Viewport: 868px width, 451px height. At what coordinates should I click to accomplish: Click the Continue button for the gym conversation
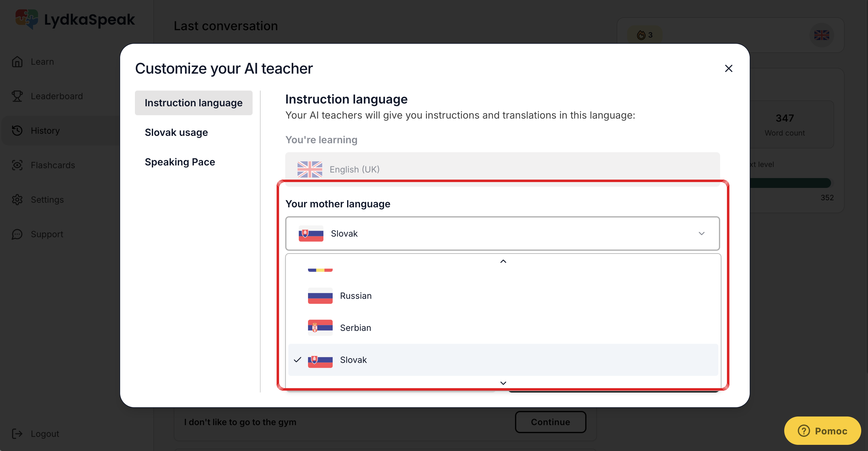(x=550, y=422)
